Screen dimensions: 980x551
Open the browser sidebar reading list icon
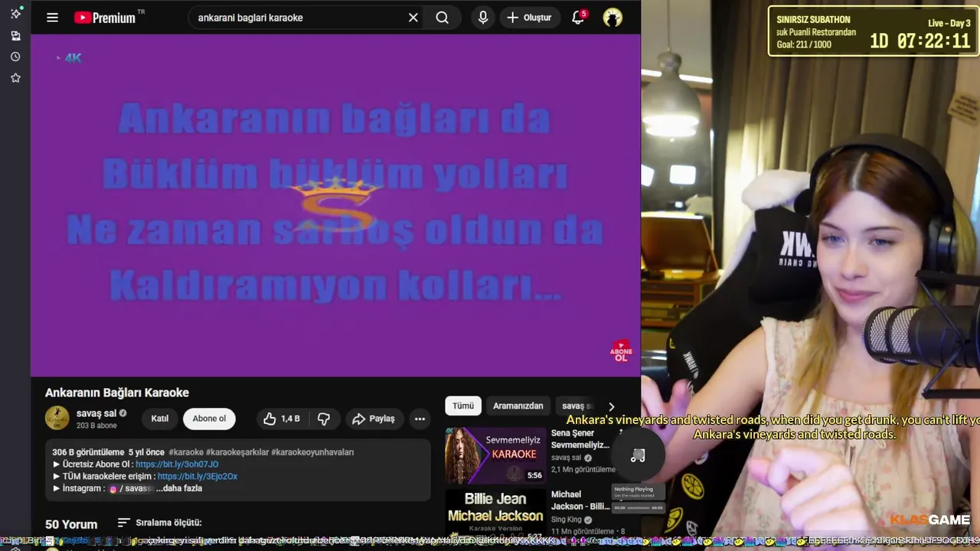(x=15, y=36)
